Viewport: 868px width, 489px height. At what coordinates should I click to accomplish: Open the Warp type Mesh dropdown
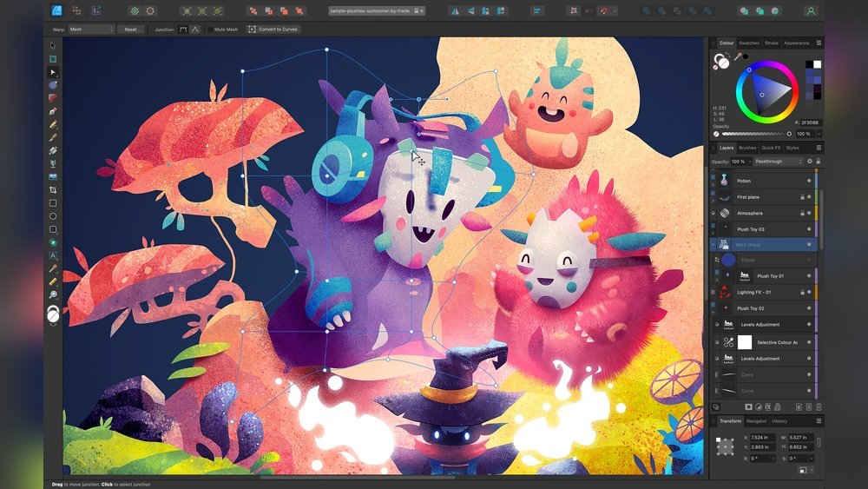pos(91,30)
